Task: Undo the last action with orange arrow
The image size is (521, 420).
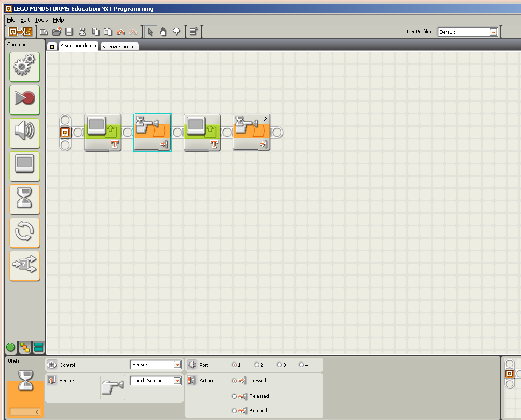Action: [121, 32]
